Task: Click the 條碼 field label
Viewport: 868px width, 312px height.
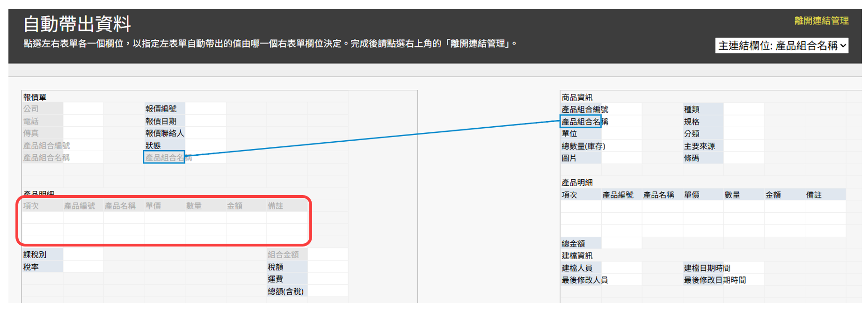Action: (692, 158)
